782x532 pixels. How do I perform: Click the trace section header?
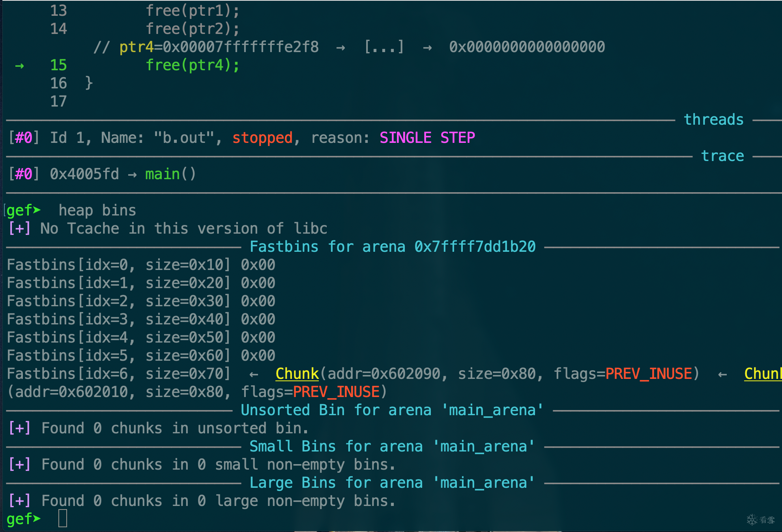tap(722, 156)
